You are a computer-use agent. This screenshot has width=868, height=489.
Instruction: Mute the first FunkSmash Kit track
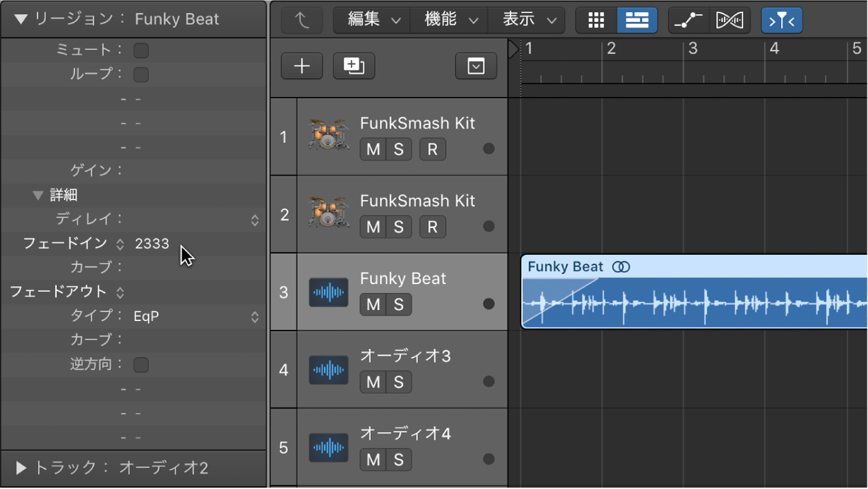[x=373, y=149]
